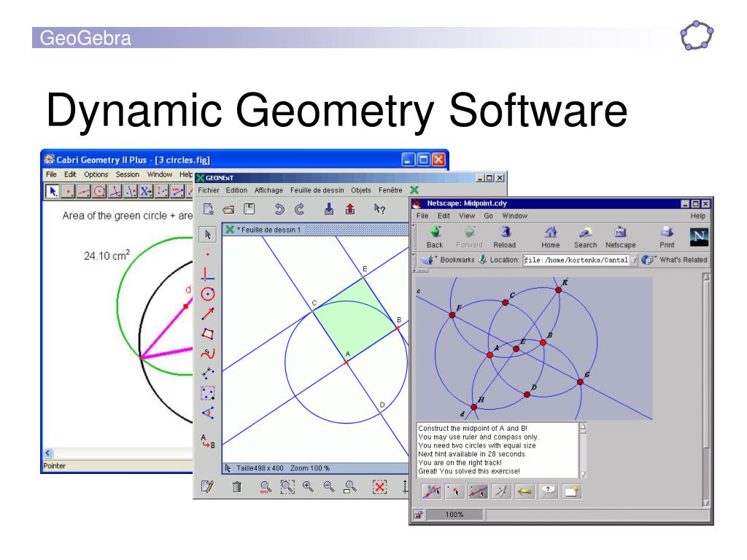Screen dimensions: 747x560
Task: Click the edit sheet pencil icon in GEONExT
Action: (207, 486)
